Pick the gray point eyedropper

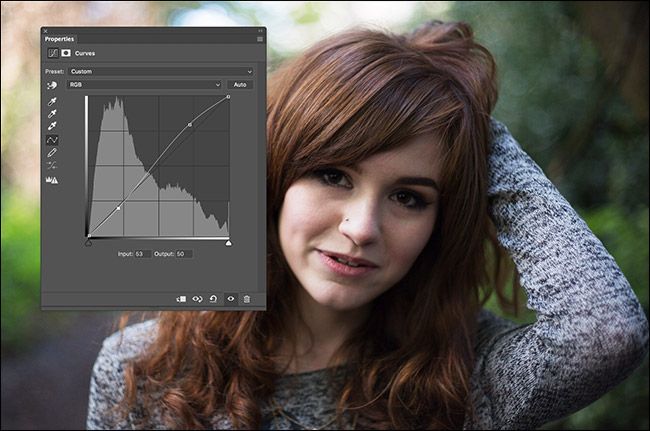(52, 114)
